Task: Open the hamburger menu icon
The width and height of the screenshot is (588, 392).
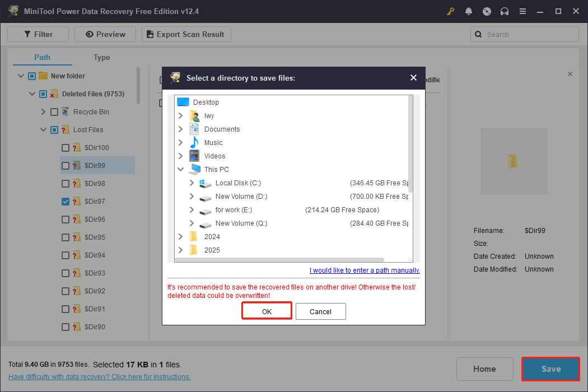Action: click(x=522, y=11)
